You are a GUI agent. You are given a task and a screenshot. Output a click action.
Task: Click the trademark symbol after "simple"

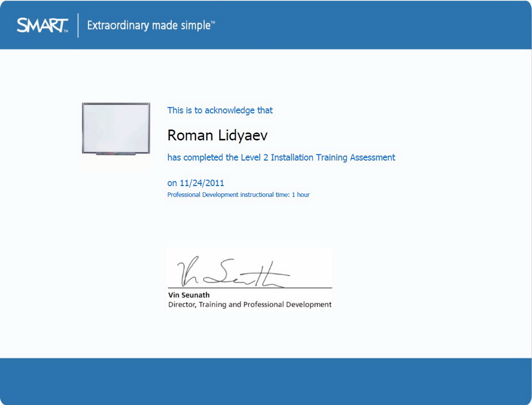click(213, 22)
